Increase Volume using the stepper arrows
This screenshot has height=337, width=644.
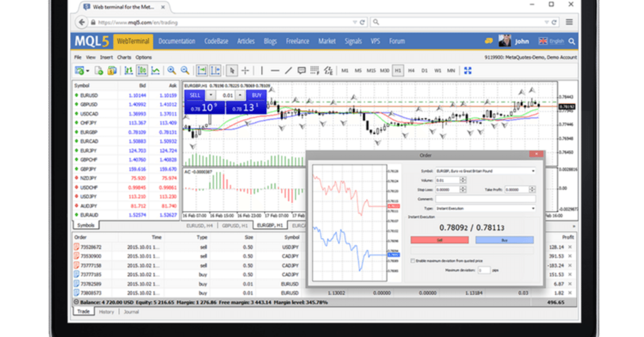pos(463,180)
